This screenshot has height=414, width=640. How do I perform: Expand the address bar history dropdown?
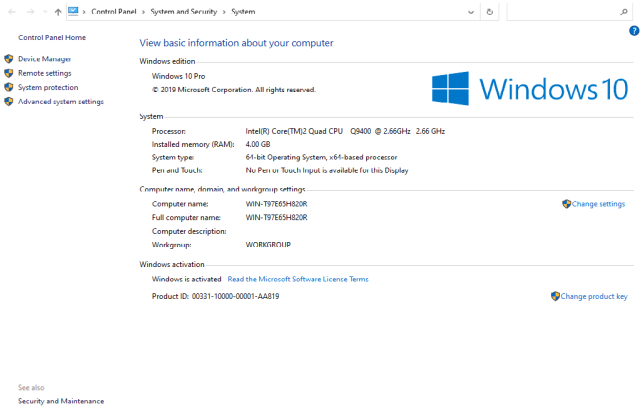point(471,11)
